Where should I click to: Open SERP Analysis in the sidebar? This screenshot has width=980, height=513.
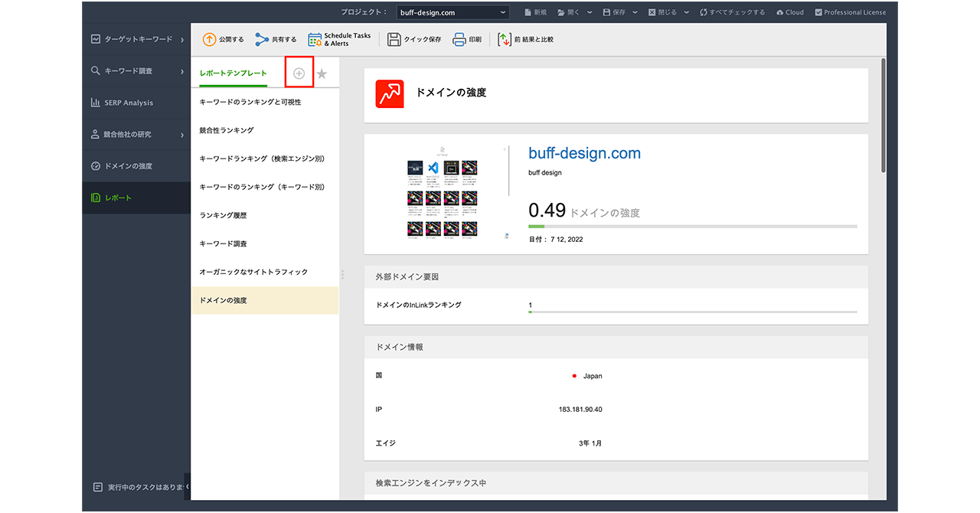tap(129, 103)
